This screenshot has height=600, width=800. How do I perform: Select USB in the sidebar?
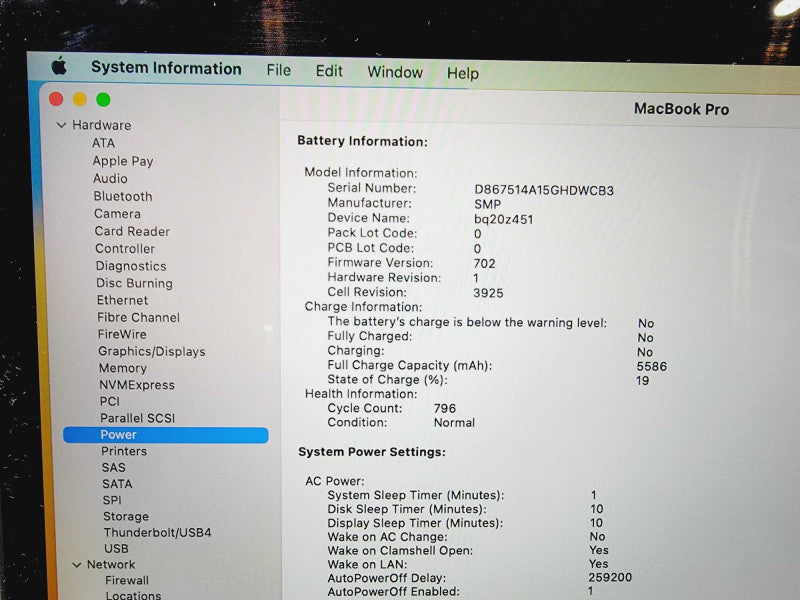116,549
